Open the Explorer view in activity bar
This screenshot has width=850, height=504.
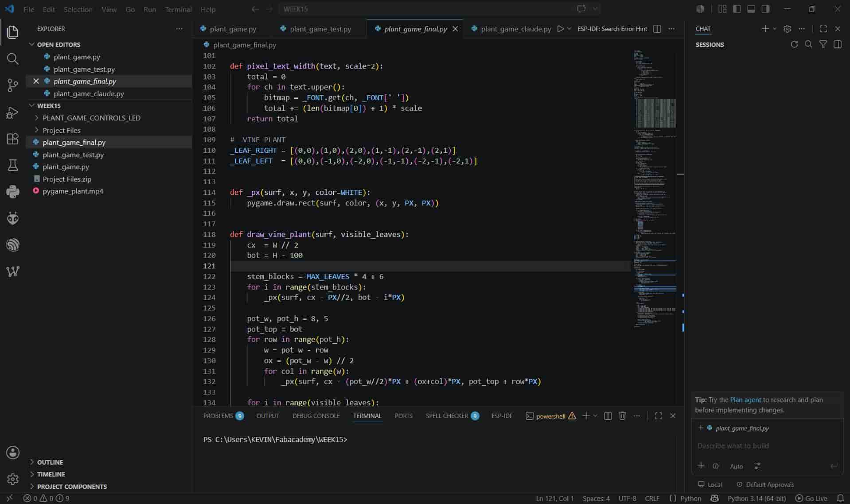pos(13,32)
